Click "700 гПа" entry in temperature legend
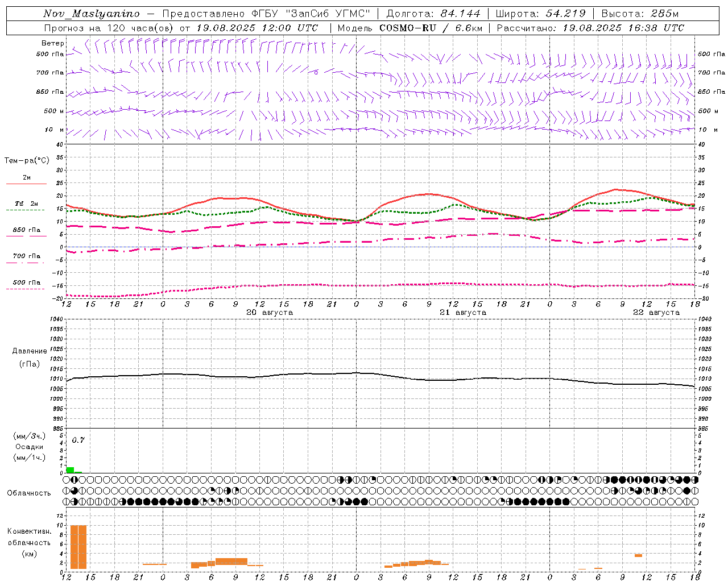This screenshot has width=728, height=582. click(x=27, y=256)
